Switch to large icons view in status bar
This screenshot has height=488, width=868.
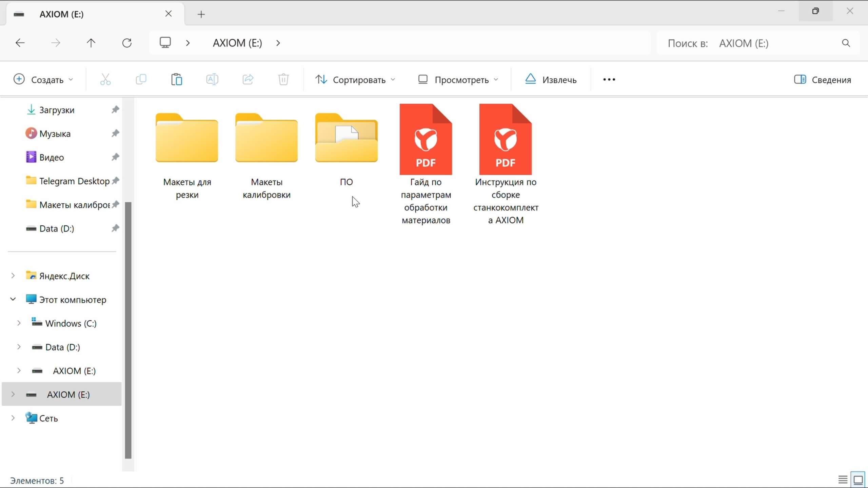click(858, 480)
